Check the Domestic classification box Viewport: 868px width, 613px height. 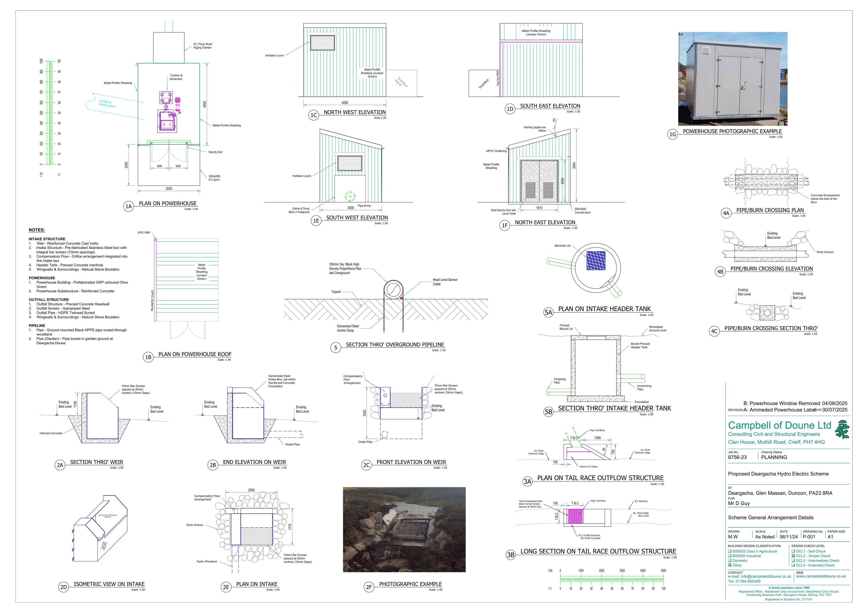pyautogui.click(x=730, y=560)
